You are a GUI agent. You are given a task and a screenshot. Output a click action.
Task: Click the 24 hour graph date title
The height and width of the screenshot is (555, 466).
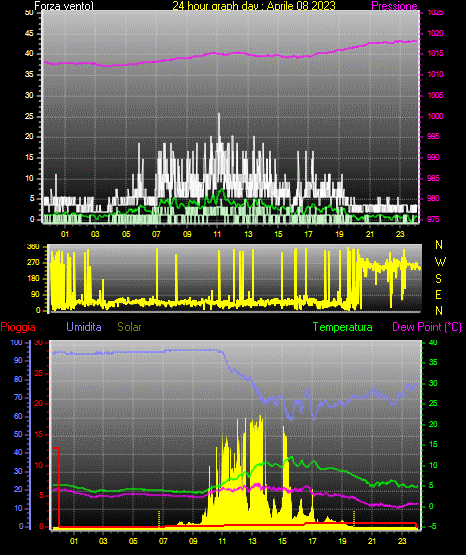[254, 6]
